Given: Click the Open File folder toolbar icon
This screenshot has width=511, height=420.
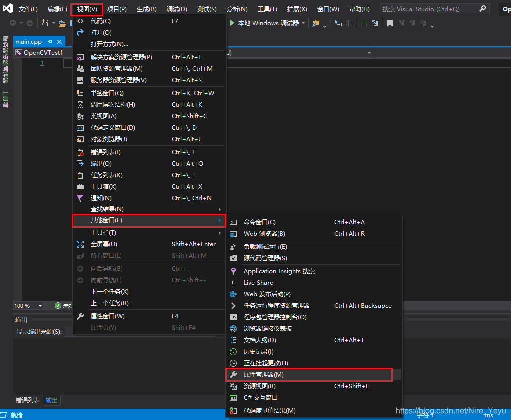Looking at the screenshot, I should [x=62, y=23].
